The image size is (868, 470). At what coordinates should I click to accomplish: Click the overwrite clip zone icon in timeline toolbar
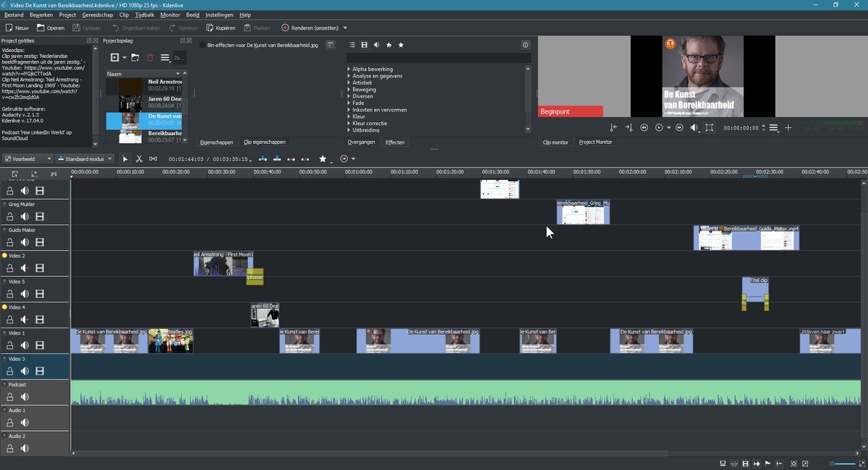[276, 158]
